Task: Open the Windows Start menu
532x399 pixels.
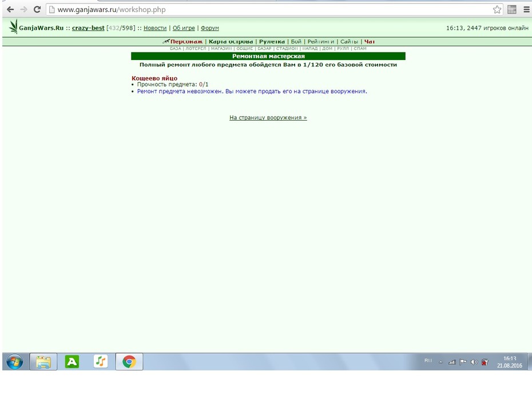Action: coord(15,362)
